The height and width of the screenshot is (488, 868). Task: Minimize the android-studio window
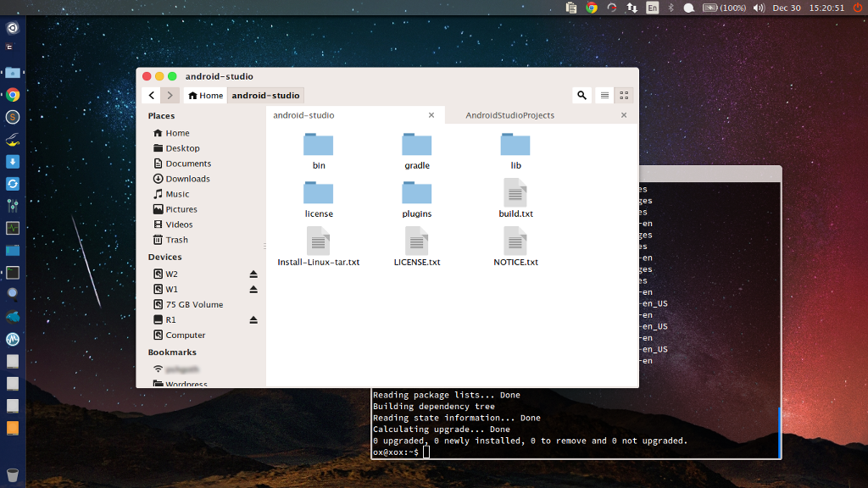pyautogui.click(x=159, y=76)
